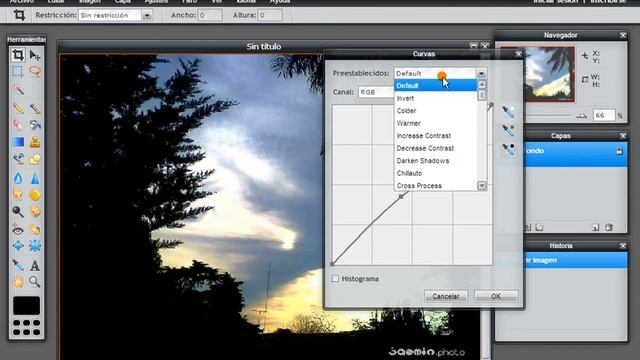Choose the Colder preset
Screen dimensions: 640x360
(435, 111)
